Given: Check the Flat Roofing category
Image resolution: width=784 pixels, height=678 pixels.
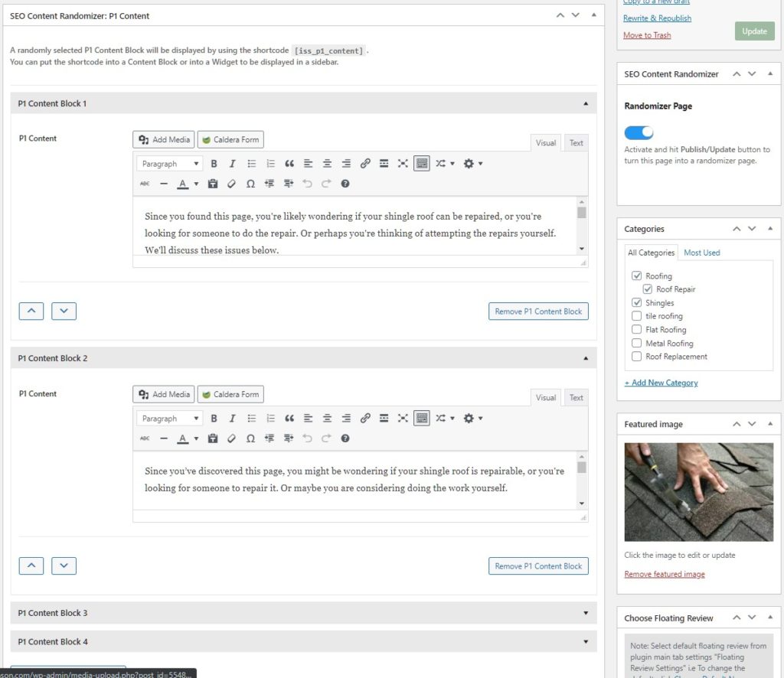Looking at the screenshot, I should pos(637,329).
